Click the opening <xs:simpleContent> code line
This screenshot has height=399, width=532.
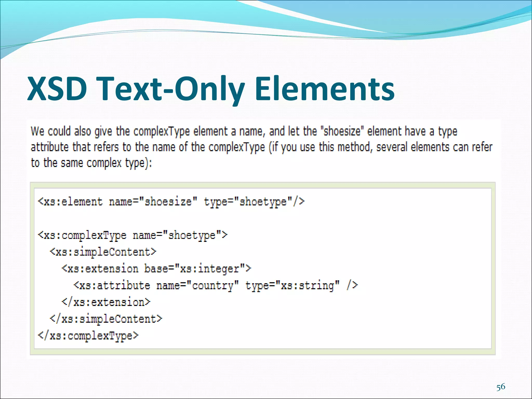pos(103,252)
